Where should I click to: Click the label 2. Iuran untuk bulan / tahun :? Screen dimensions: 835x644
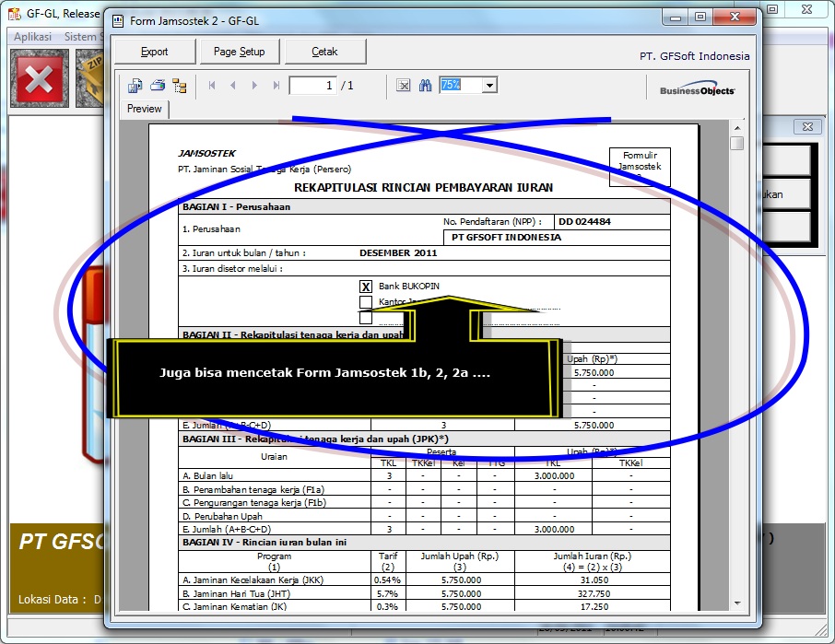click(244, 252)
